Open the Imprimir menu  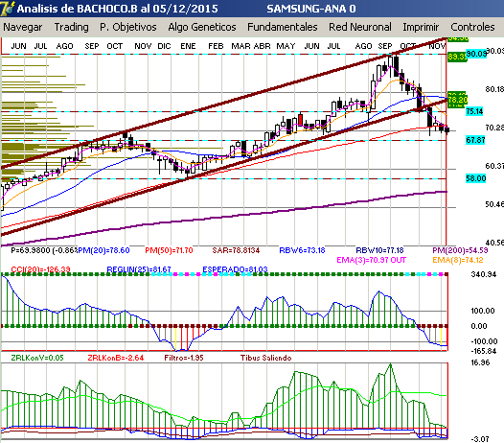(x=421, y=27)
